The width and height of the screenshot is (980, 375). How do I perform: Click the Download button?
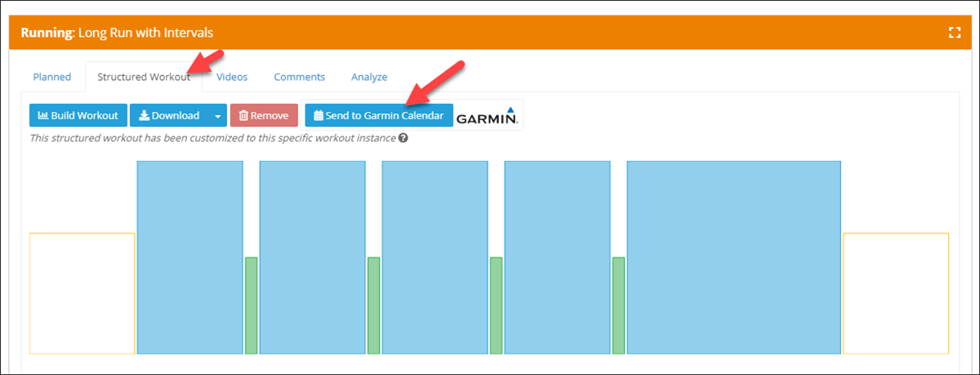(x=169, y=116)
